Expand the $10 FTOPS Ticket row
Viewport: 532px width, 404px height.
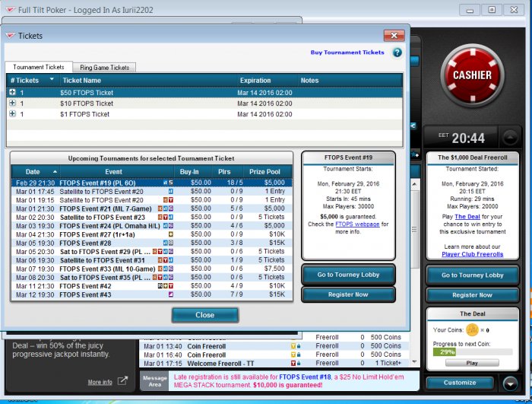click(x=12, y=103)
